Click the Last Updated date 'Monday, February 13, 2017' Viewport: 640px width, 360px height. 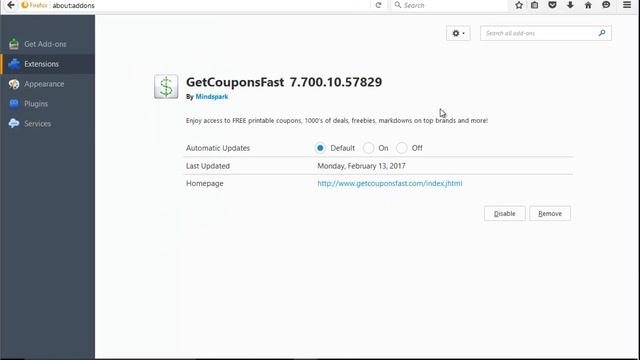(x=361, y=166)
